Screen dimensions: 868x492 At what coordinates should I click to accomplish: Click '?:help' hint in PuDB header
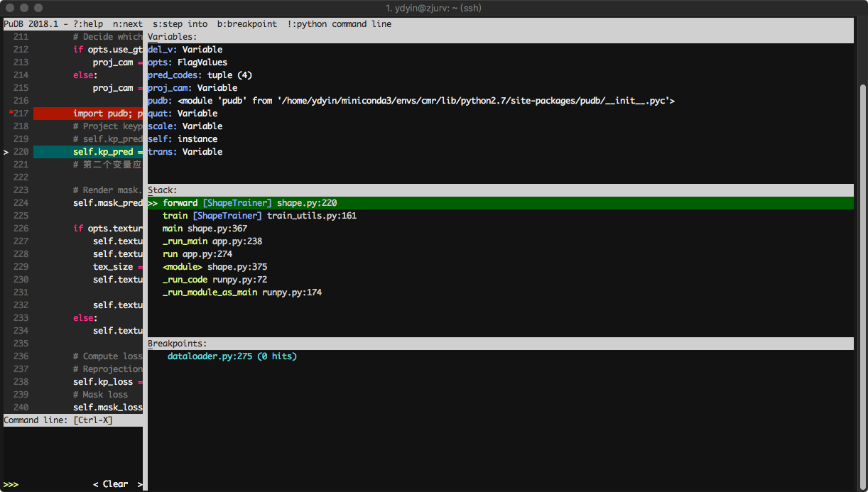[88, 24]
